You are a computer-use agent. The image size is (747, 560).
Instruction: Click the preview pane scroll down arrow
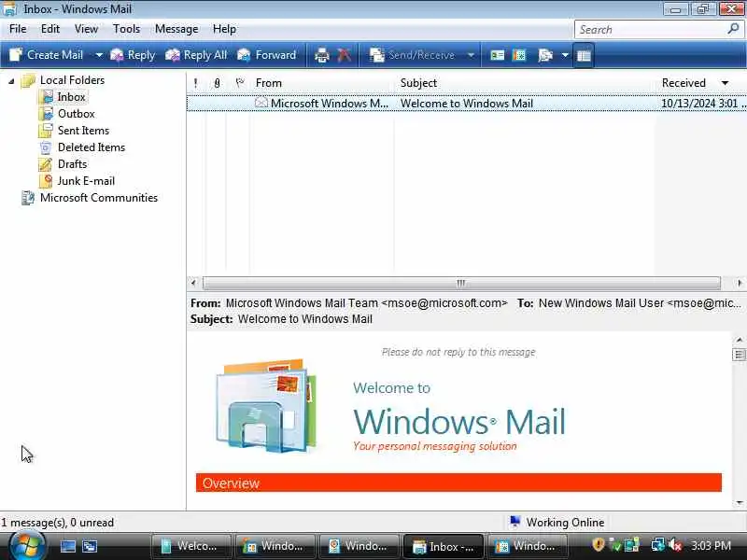739,502
